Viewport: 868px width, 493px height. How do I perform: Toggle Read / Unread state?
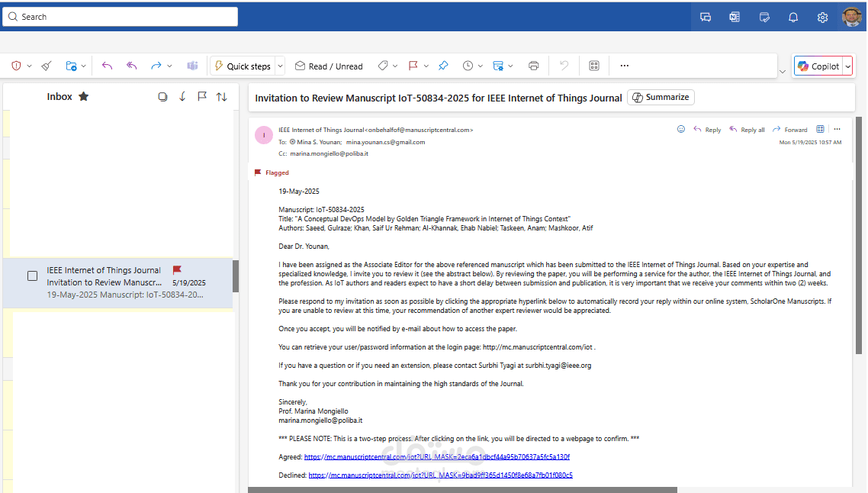[x=329, y=66]
